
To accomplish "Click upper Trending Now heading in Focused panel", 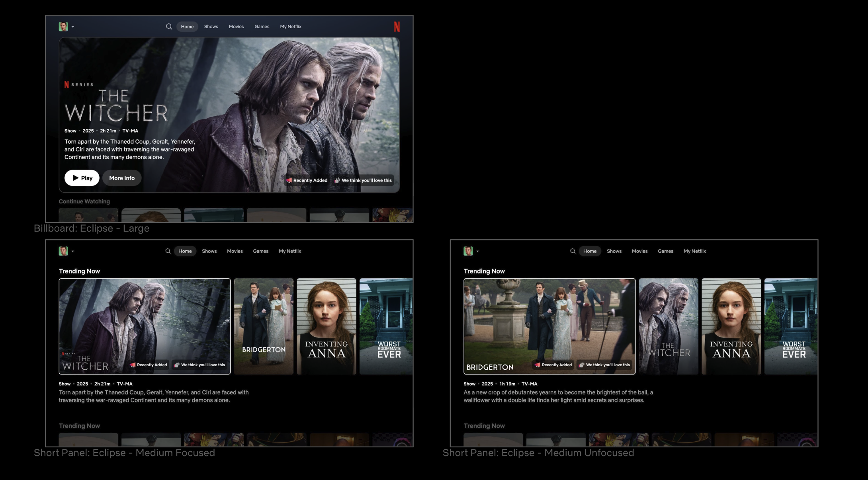I will click(79, 271).
